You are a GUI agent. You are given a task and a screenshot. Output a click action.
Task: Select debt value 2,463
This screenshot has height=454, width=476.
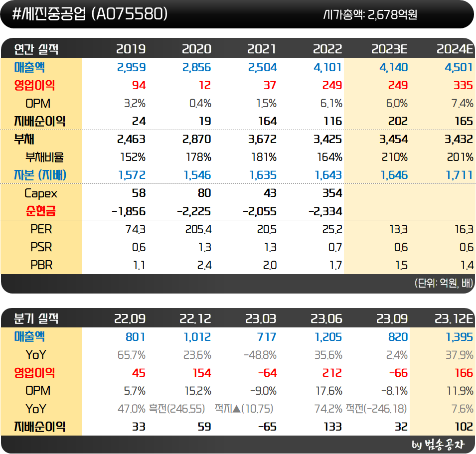tap(132, 140)
